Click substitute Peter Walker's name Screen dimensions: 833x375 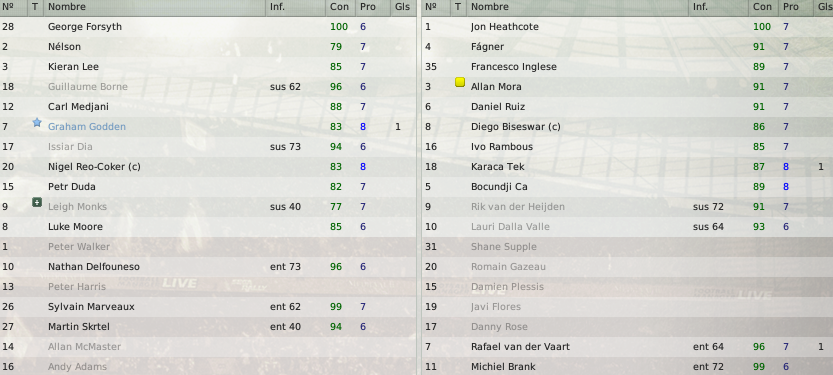[x=79, y=246]
